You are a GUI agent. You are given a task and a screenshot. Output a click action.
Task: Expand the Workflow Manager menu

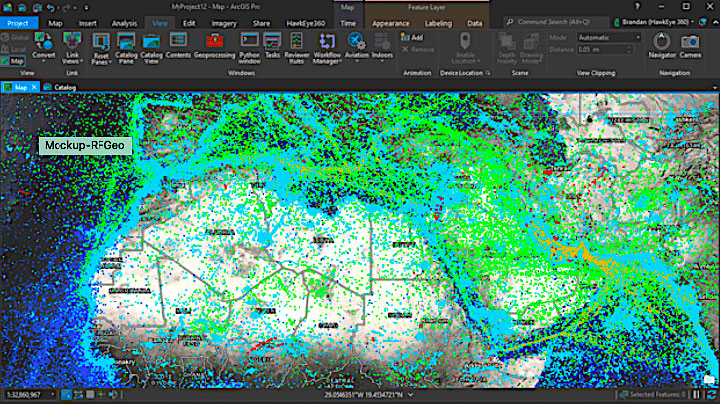(x=327, y=48)
